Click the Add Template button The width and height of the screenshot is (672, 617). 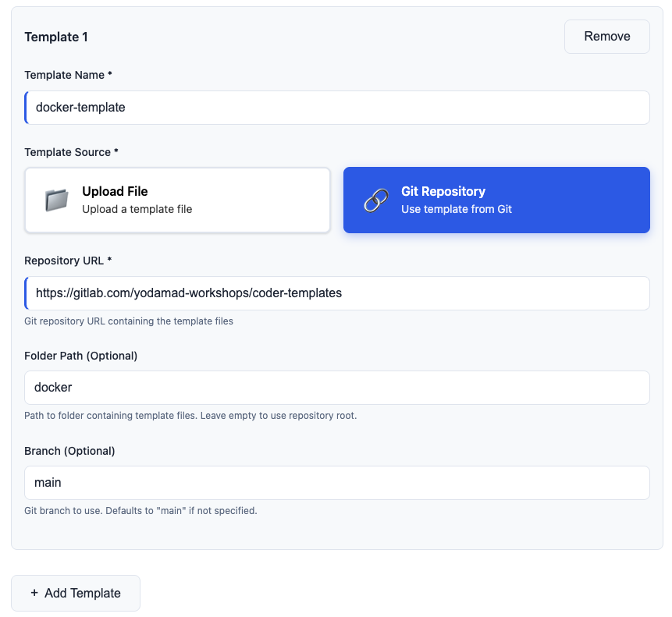pos(75,593)
